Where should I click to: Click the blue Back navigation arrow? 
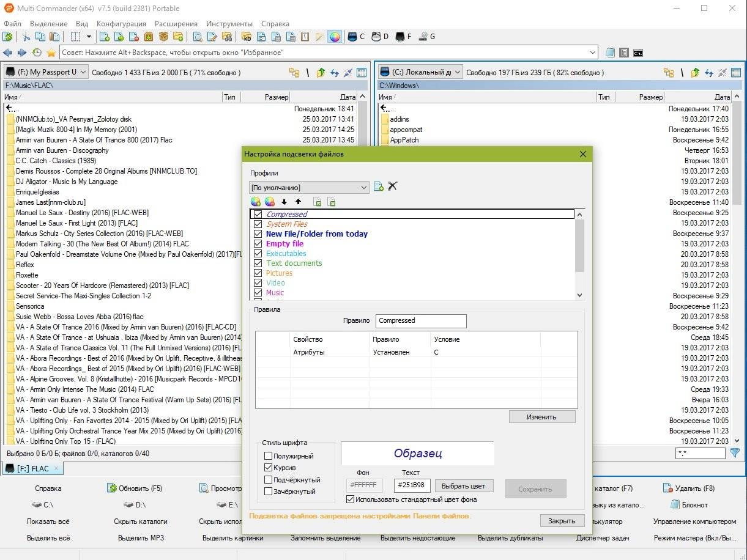coord(8,53)
